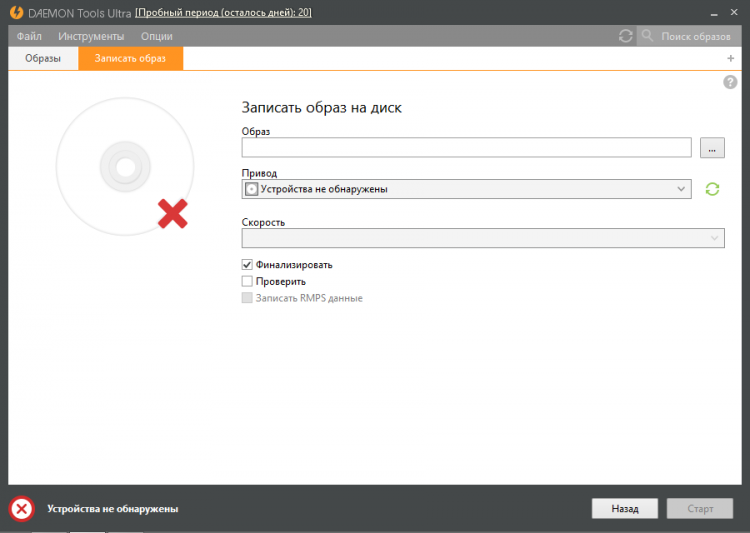Viewport: 750px width, 533px height.
Task: Switch to the Образы tab
Action: tap(43, 58)
